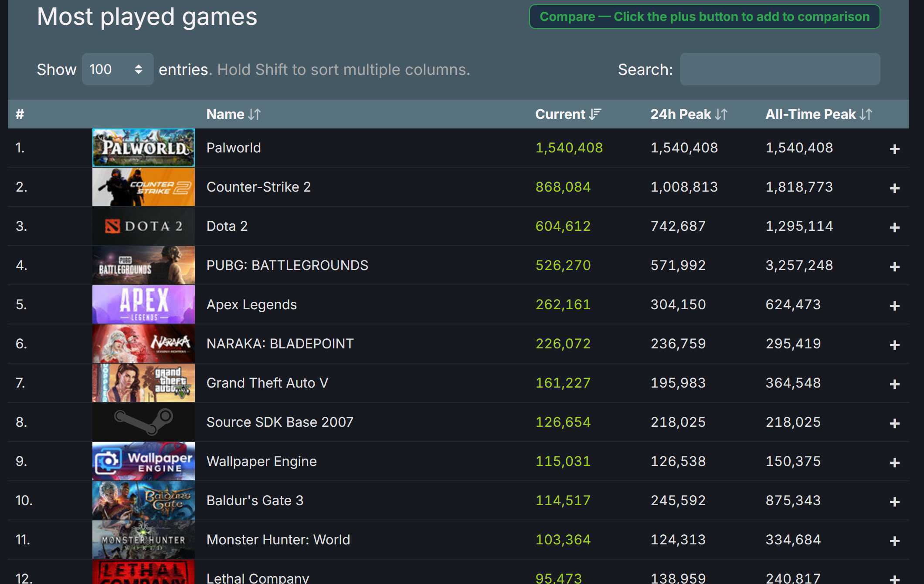Sort by 24h Peak column
Viewport: 924px width, 584px height.
[689, 114]
